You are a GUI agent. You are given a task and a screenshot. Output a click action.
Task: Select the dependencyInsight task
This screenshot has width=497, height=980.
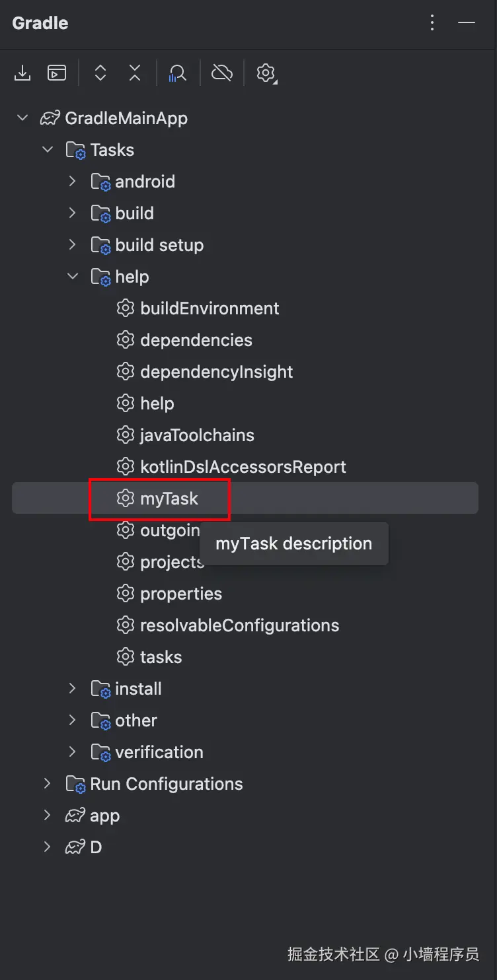216,372
